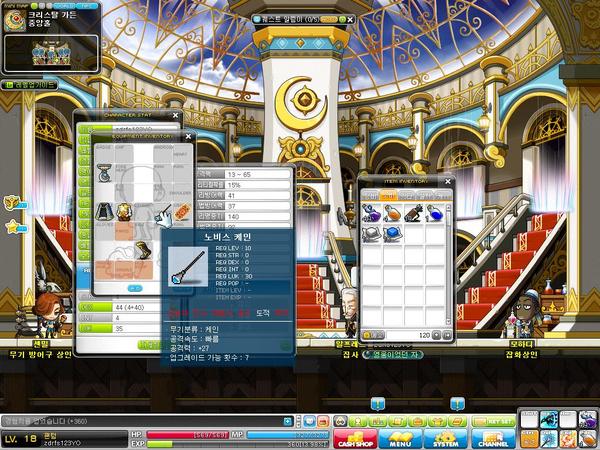Open the Cash Shop
Screen dimensions: 600x450
point(355,439)
